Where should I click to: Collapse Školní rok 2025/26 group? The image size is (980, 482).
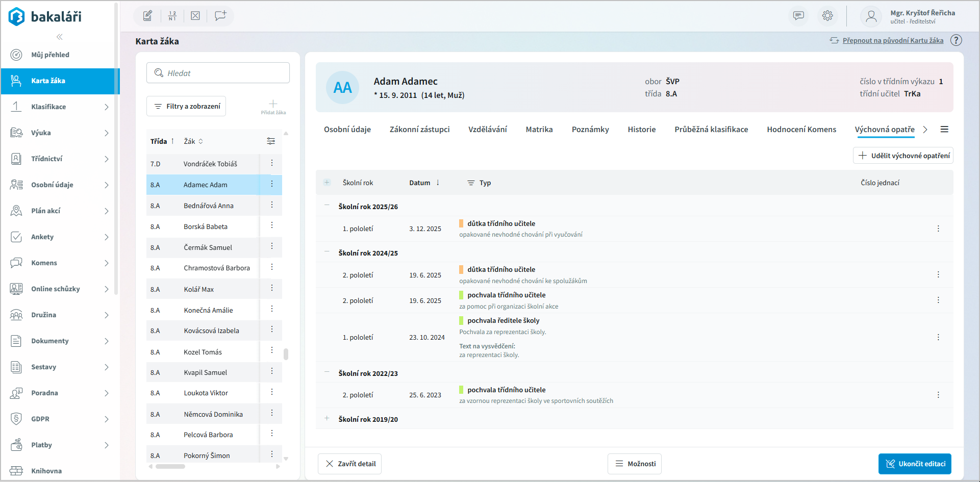(327, 206)
